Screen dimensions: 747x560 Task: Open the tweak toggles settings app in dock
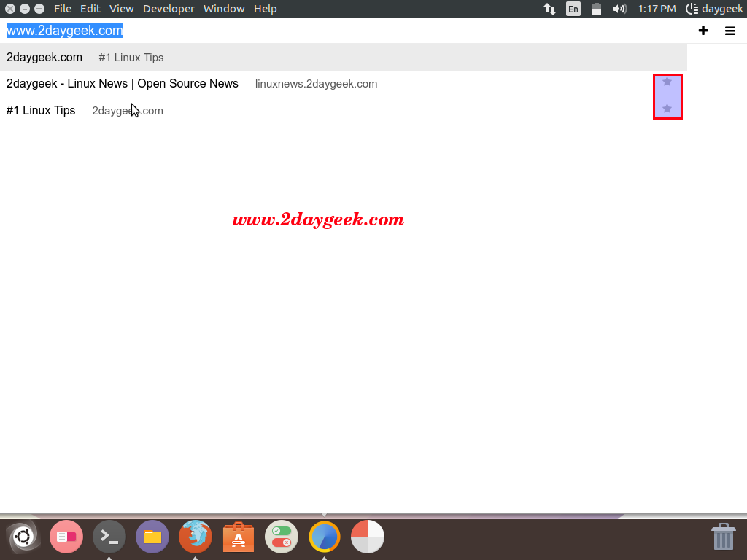[282, 537]
